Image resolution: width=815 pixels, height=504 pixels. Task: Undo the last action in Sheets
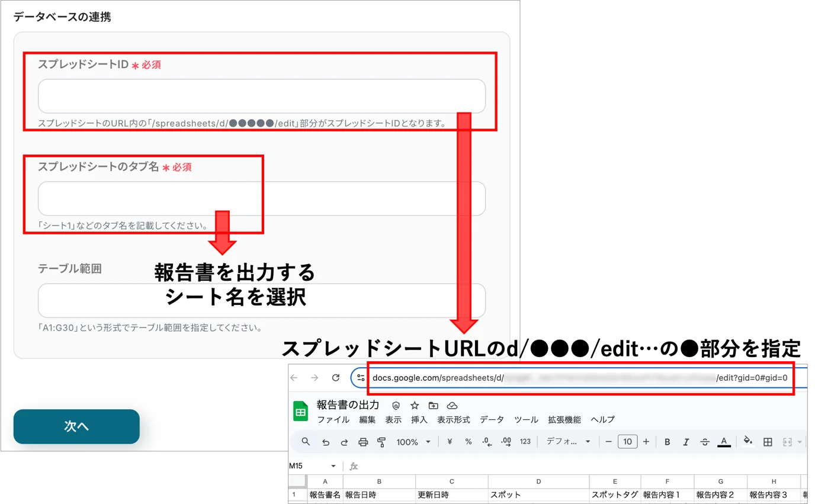point(325,442)
